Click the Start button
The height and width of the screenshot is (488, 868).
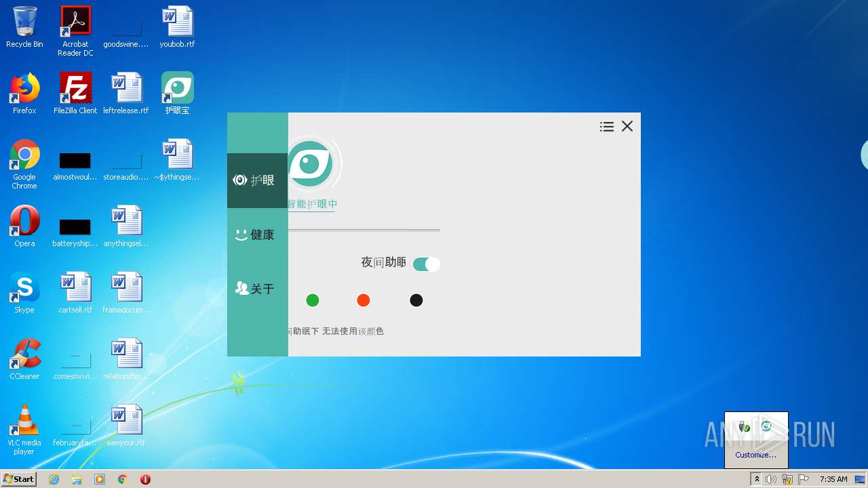(x=19, y=479)
